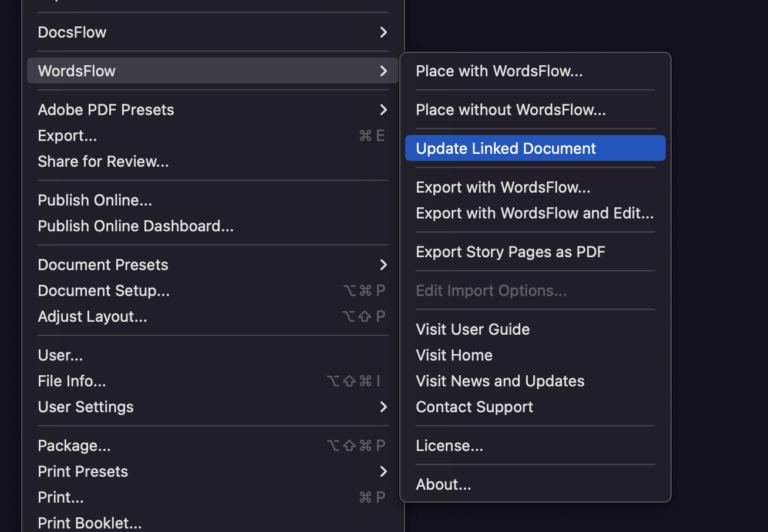The width and height of the screenshot is (768, 532).
Task: Expand Adobe PDF Presets chevron arrow
Action: [x=383, y=110]
